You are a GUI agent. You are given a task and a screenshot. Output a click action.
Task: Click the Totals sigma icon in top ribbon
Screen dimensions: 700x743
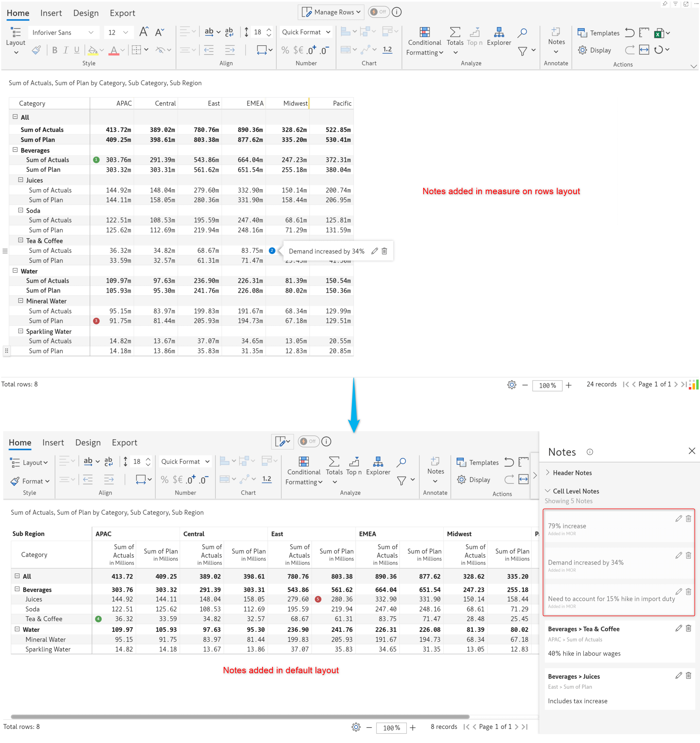point(455,32)
